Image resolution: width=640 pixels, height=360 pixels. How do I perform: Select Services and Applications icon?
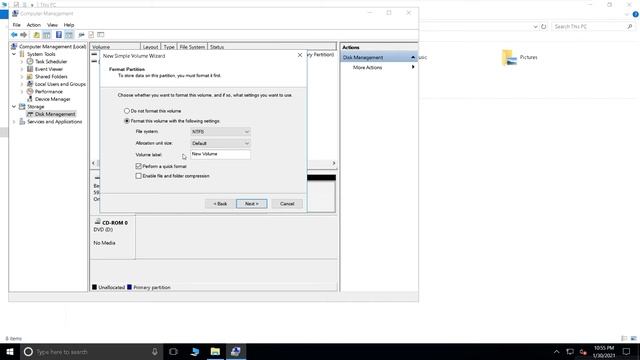point(22,122)
